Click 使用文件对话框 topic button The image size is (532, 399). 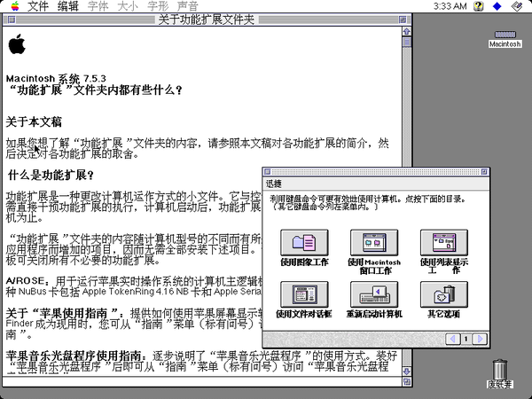304,294
